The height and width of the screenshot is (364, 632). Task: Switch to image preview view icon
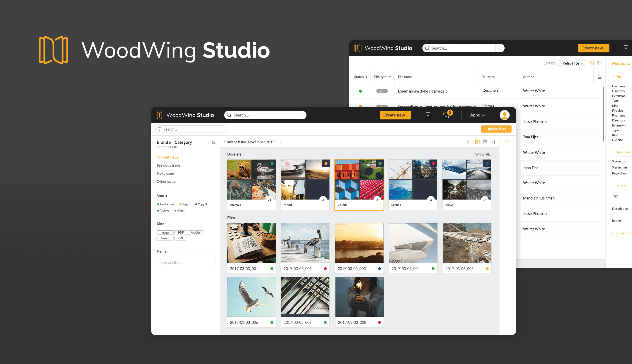click(x=492, y=142)
